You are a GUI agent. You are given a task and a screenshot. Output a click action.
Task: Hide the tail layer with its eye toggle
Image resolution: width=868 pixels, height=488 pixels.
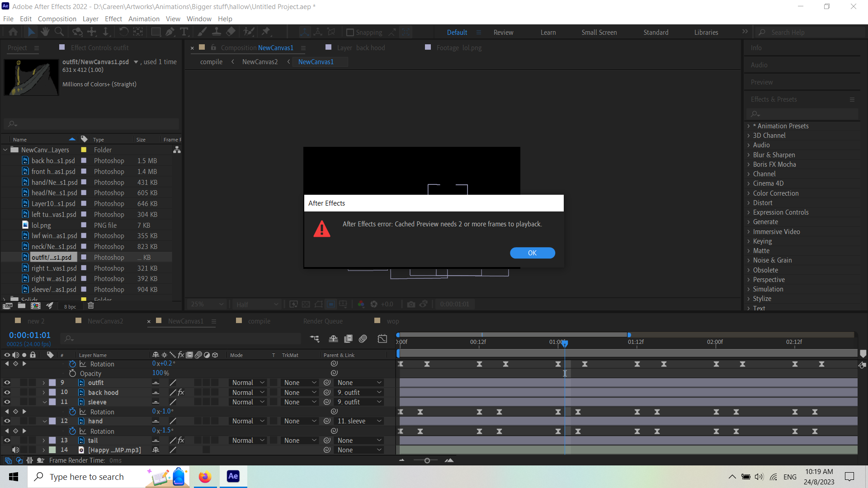pyautogui.click(x=7, y=440)
